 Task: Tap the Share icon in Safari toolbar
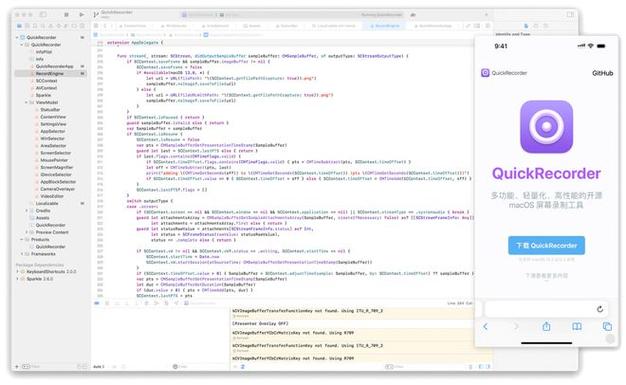[546, 326]
